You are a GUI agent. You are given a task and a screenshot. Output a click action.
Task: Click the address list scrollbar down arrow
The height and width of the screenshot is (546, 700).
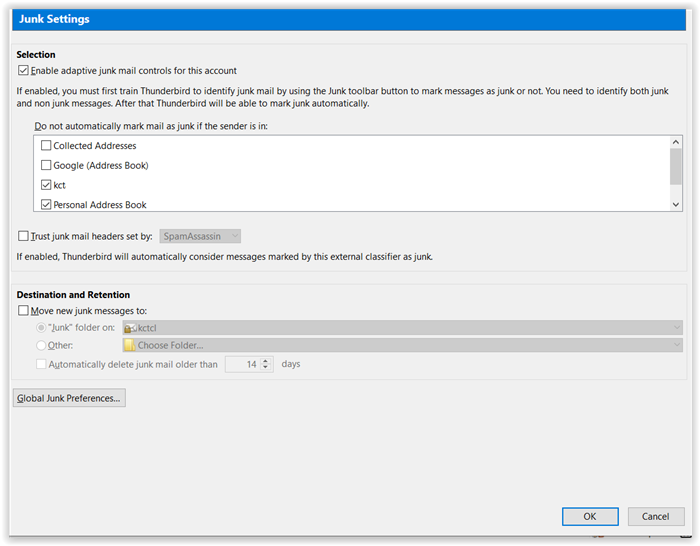click(676, 204)
